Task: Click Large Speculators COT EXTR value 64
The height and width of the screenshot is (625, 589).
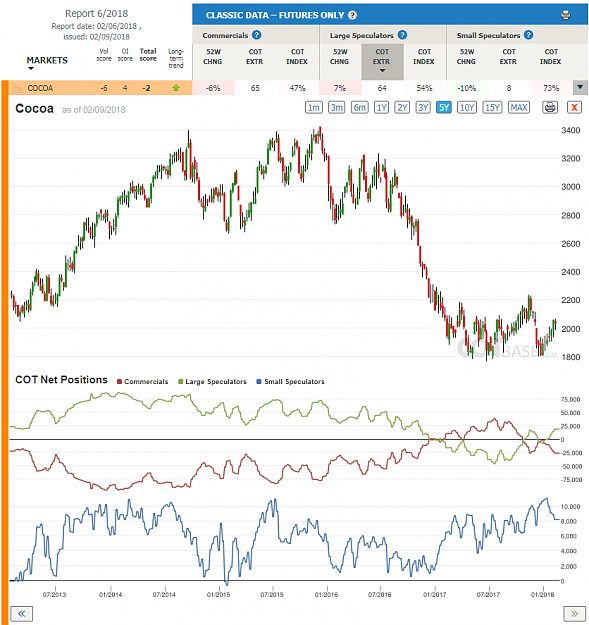Action: pos(382,88)
